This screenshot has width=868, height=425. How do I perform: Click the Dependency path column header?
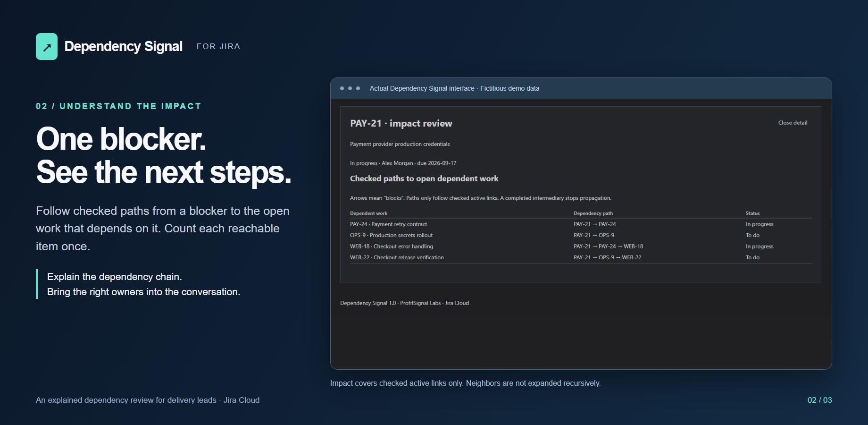[593, 213]
